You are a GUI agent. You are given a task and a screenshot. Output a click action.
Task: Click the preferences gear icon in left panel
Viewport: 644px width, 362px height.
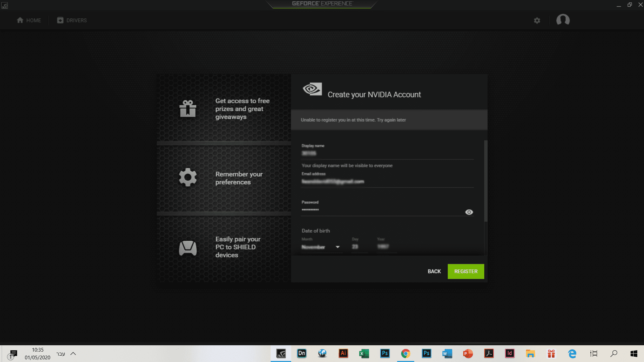[188, 177]
